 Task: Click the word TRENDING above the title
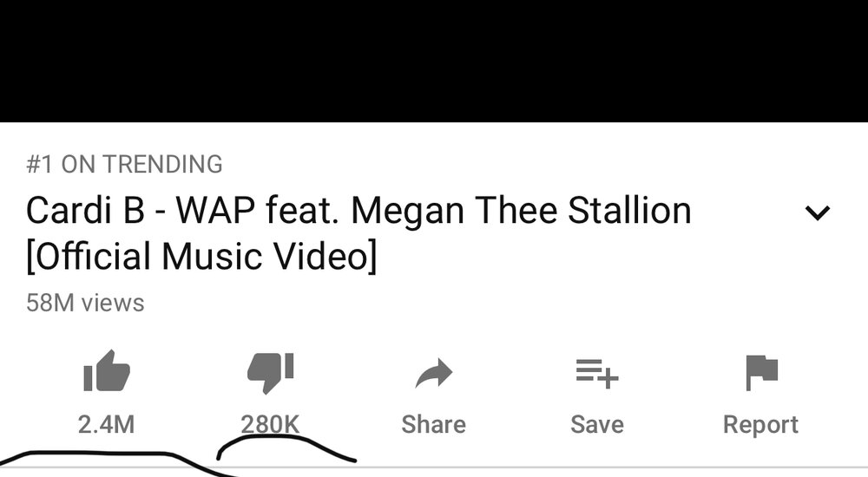162,165
